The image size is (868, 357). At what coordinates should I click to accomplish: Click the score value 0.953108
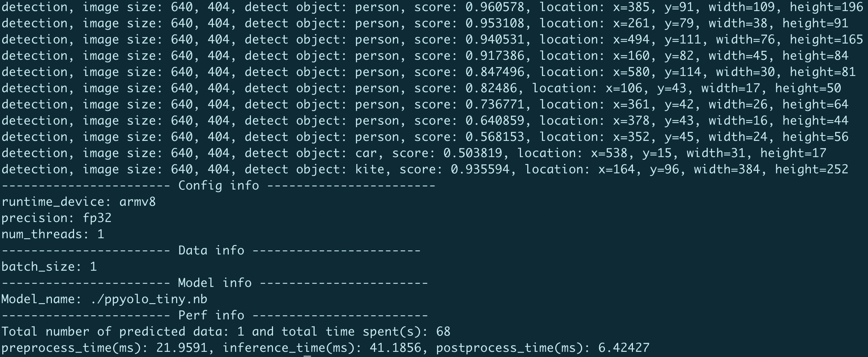pyautogui.click(x=494, y=24)
